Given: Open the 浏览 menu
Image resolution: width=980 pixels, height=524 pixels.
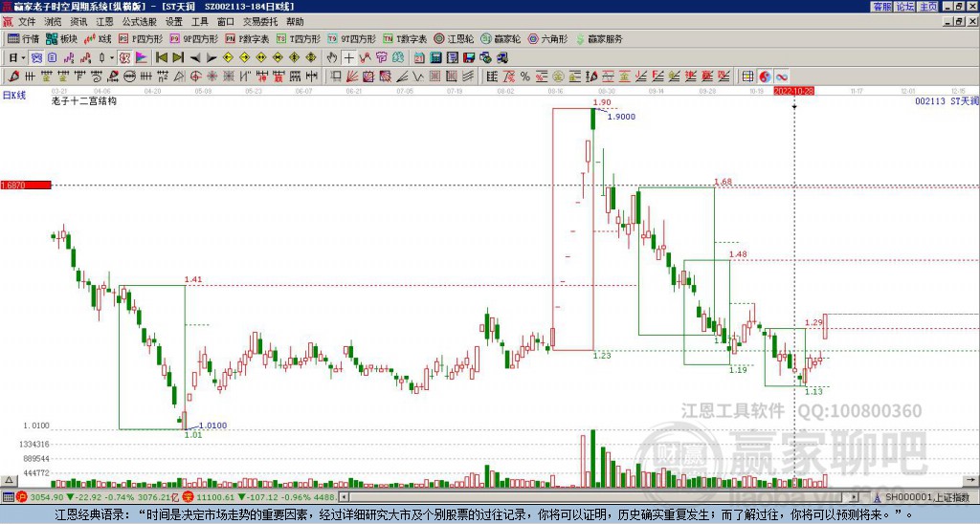Looking at the screenshot, I should point(53,22).
